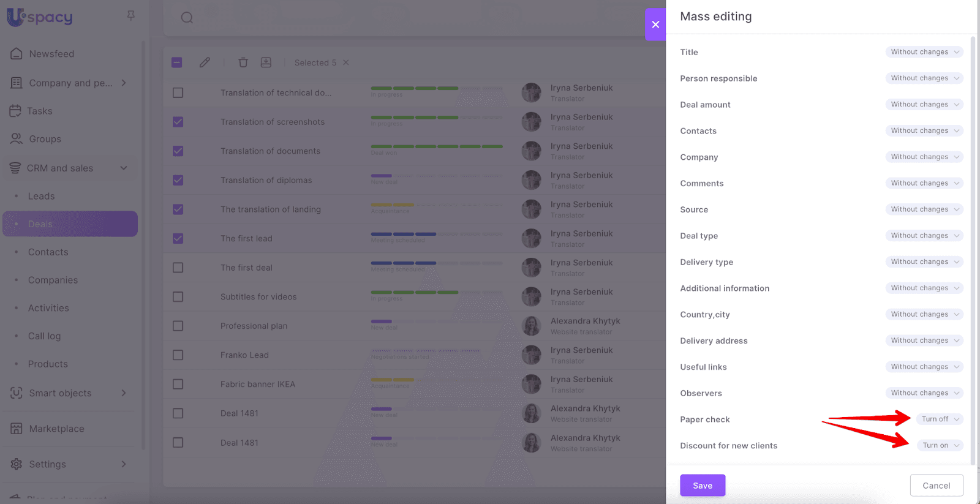Open Newsfeed from the sidebar
980x504 pixels.
click(x=51, y=54)
